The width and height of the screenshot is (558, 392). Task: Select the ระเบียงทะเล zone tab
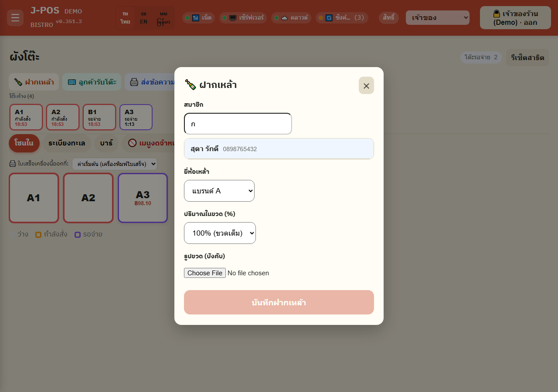click(67, 143)
